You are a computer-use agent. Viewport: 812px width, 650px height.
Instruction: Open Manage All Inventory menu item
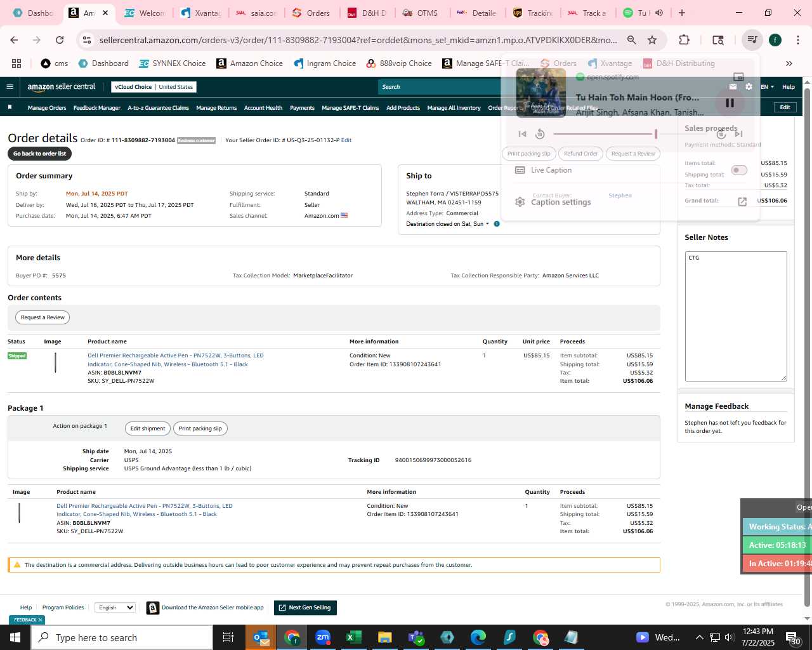454,108
